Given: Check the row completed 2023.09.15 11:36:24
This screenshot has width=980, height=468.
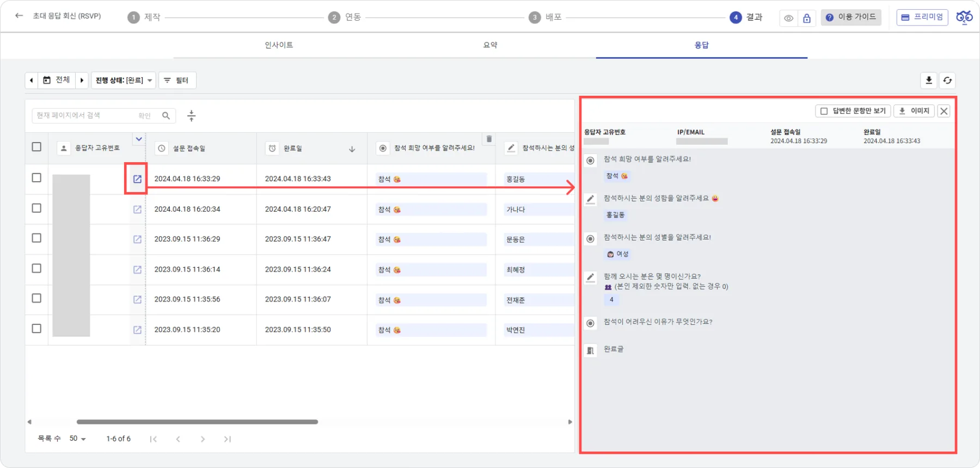Looking at the screenshot, I should tap(36, 269).
